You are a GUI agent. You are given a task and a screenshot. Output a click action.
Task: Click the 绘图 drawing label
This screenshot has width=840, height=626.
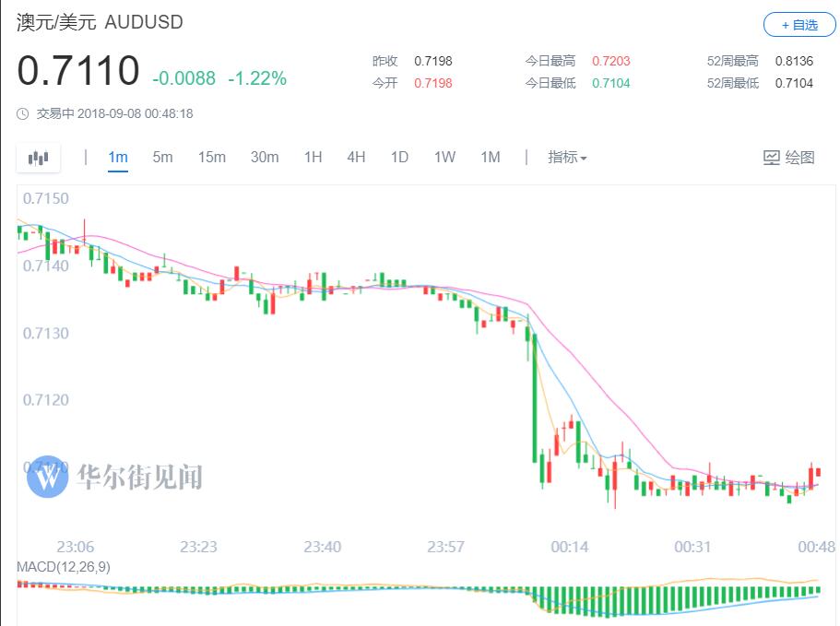point(799,158)
